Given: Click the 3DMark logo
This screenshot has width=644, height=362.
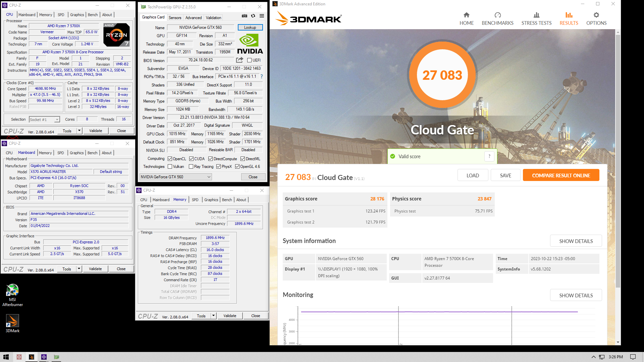Looking at the screenshot, I should [x=309, y=18].
